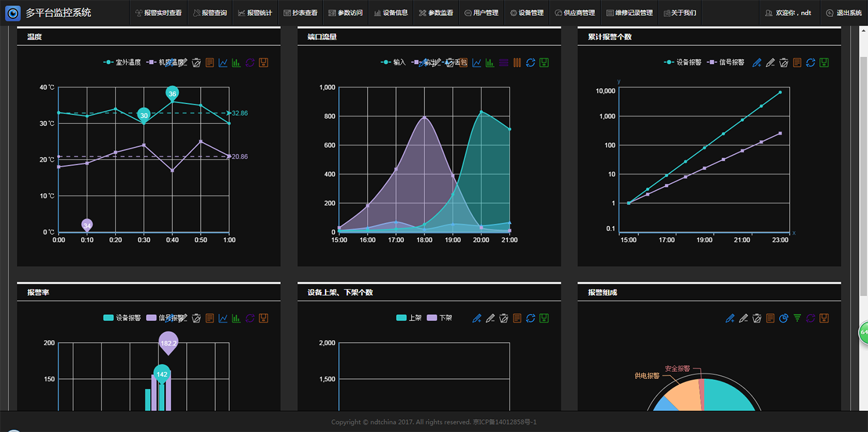Select 参数访问 menu item
This screenshot has width=868, height=432.
[345, 13]
